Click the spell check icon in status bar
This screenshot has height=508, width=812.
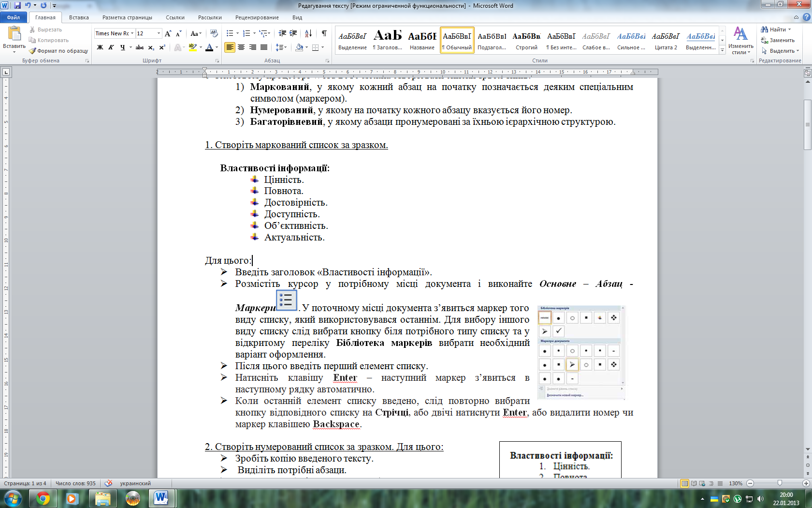(x=109, y=483)
